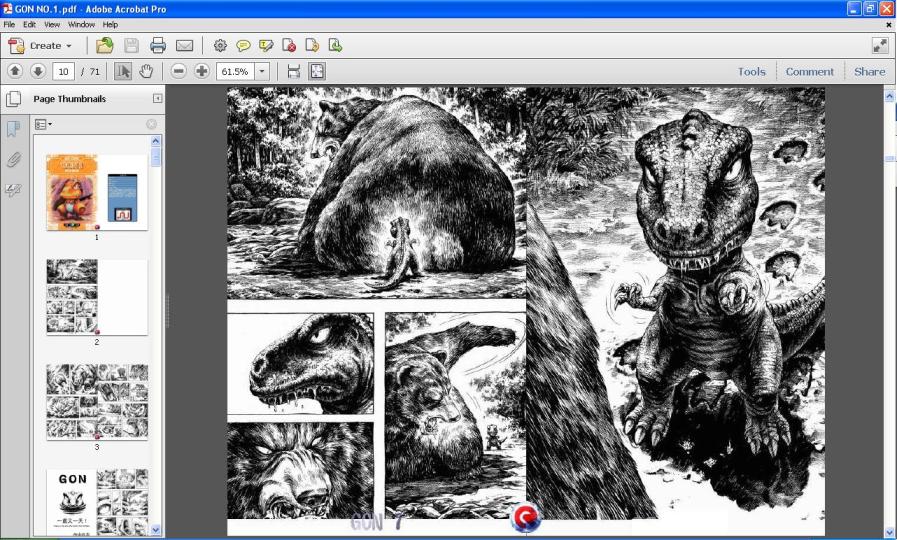The image size is (897, 540).
Task: Add a sticky note comment
Action: coord(243,45)
